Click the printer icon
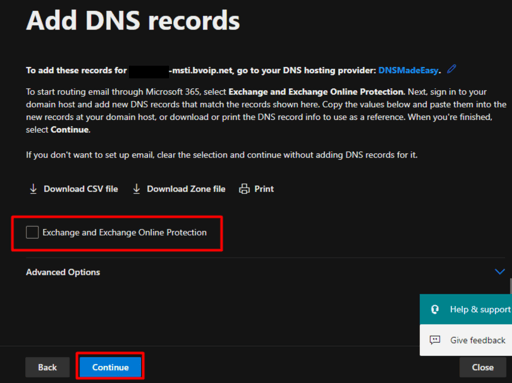 [x=244, y=189]
